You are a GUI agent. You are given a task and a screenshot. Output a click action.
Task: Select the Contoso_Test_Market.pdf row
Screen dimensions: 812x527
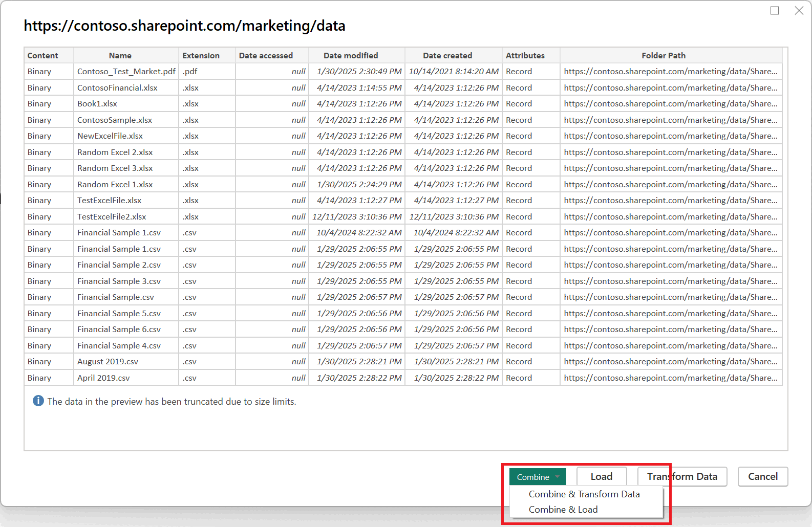point(403,72)
